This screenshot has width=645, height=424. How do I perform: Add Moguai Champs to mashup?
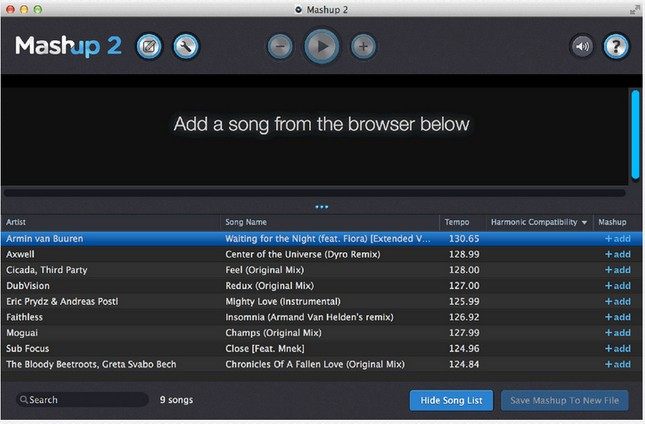pyautogui.click(x=618, y=333)
